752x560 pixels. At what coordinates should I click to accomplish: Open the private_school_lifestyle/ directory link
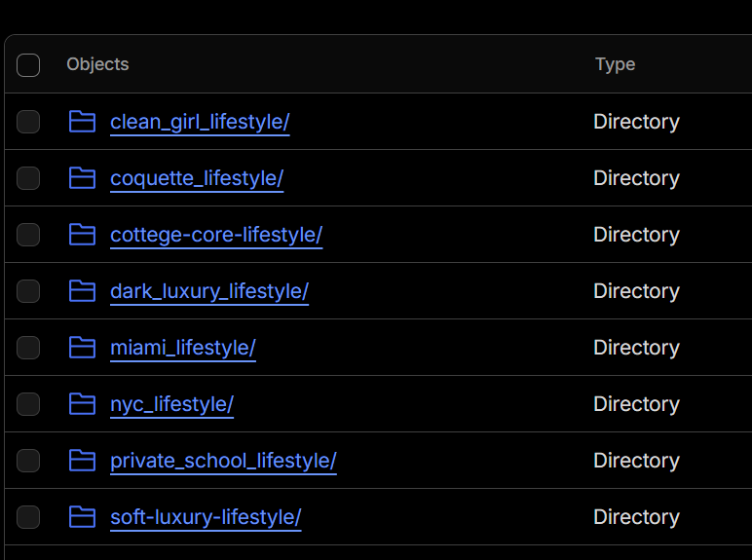[223, 462]
